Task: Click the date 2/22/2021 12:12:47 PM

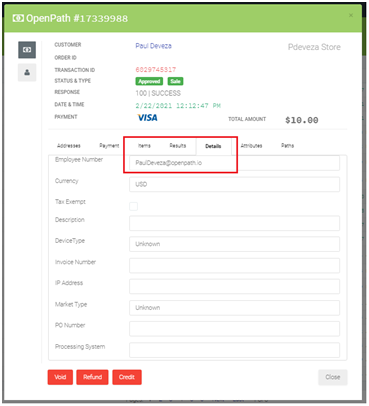Action: click(x=178, y=106)
